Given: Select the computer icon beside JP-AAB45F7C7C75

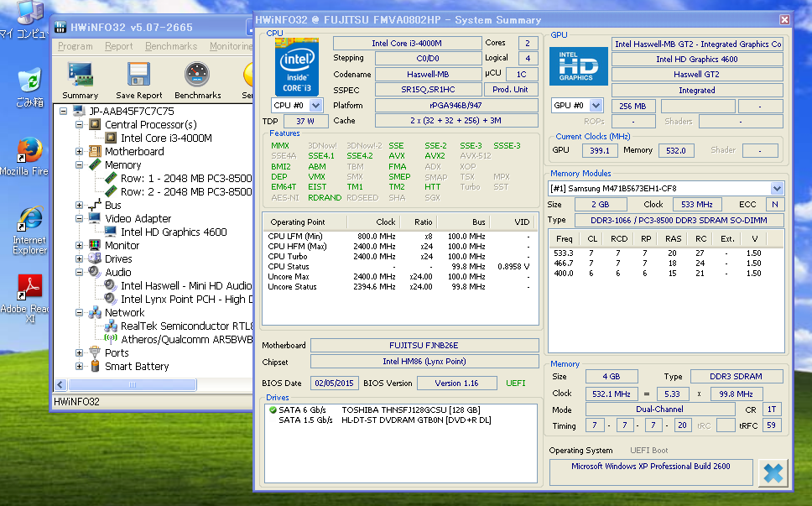Looking at the screenshot, I should pyautogui.click(x=79, y=111).
